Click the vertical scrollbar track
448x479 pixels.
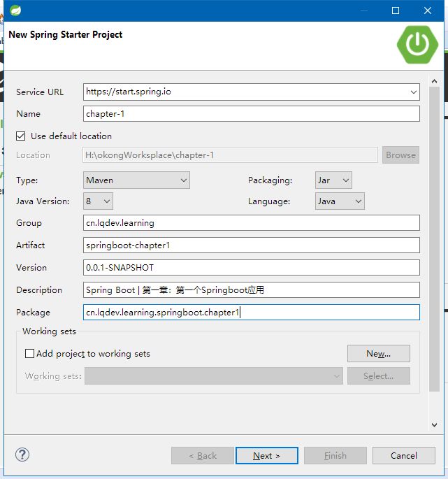[434, 238]
